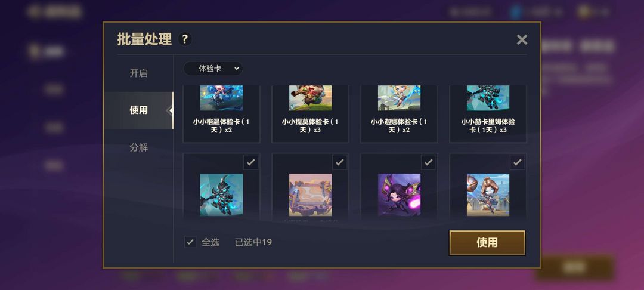644x290 pixels.
Task: Click the armored Hecarim icon in bottom row
Action: coord(221,195)
